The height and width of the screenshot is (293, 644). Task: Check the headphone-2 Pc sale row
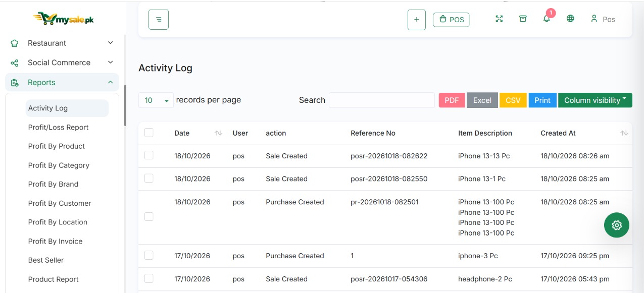(149, 278)
